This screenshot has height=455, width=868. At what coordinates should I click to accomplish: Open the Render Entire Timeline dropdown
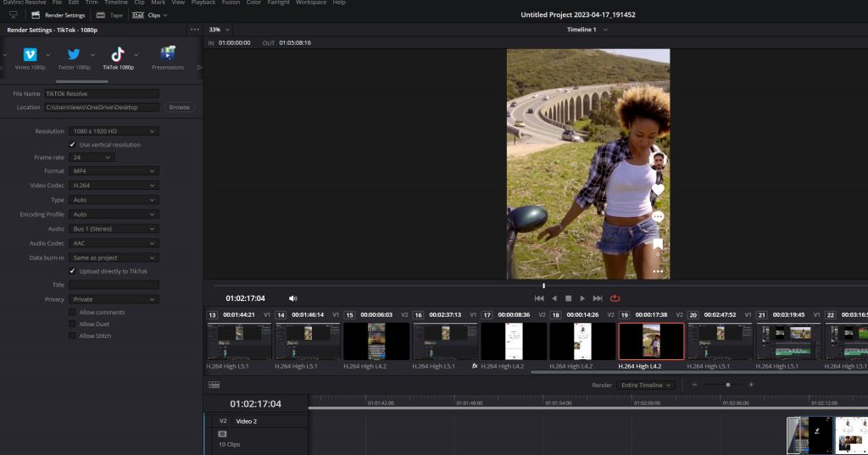click(645, 385)
